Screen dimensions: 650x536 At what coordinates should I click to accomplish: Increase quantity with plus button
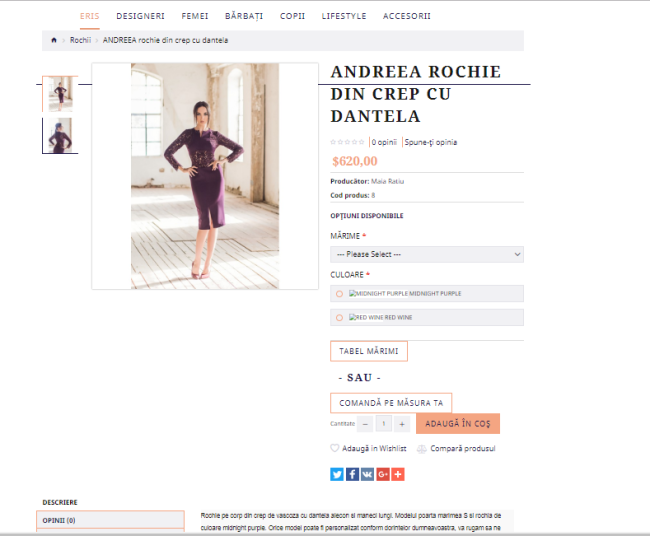[402, 424]
